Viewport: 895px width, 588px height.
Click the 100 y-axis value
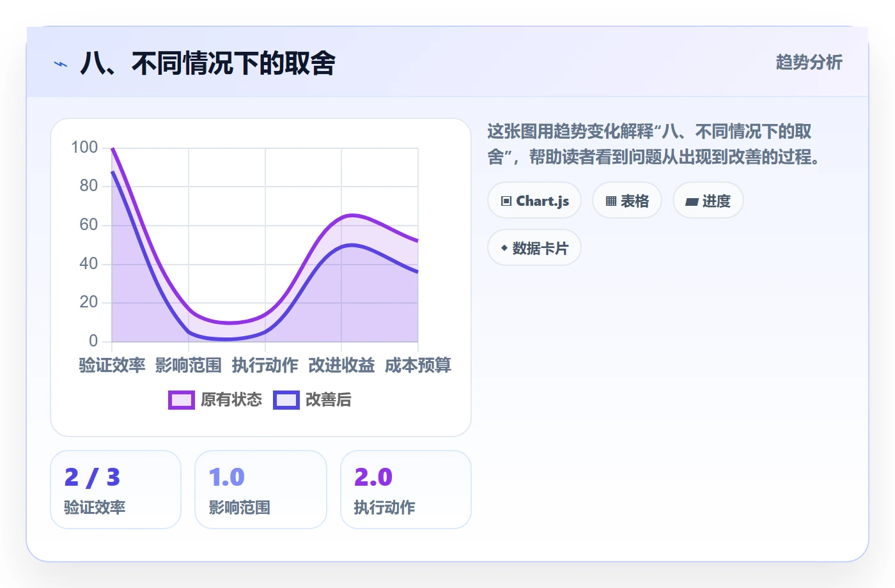click(84, 147)
